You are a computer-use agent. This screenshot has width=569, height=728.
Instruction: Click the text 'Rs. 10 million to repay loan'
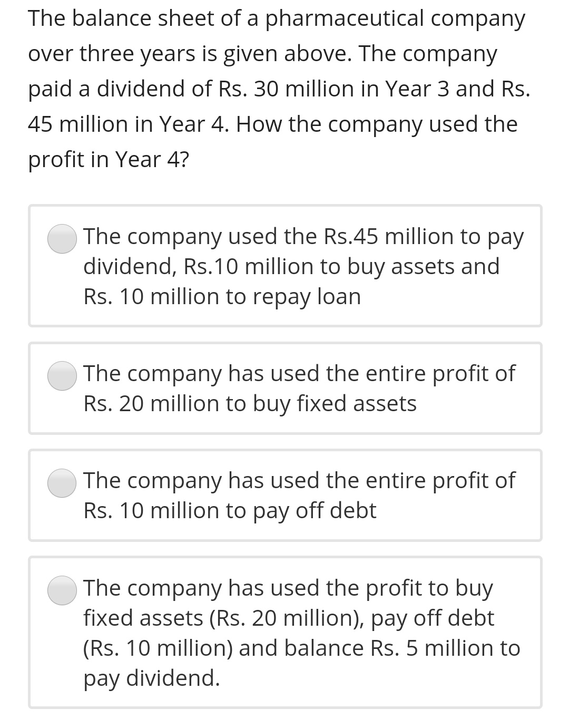[x=221, y=296]
